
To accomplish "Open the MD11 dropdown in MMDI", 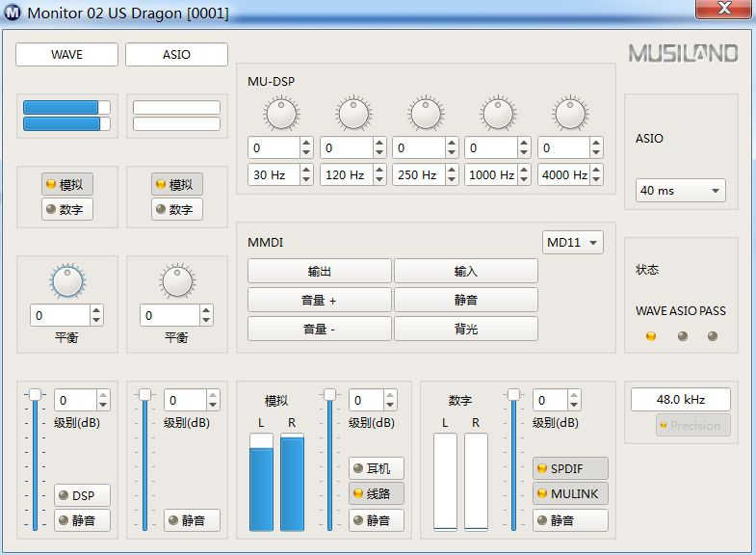I will 573,243.
